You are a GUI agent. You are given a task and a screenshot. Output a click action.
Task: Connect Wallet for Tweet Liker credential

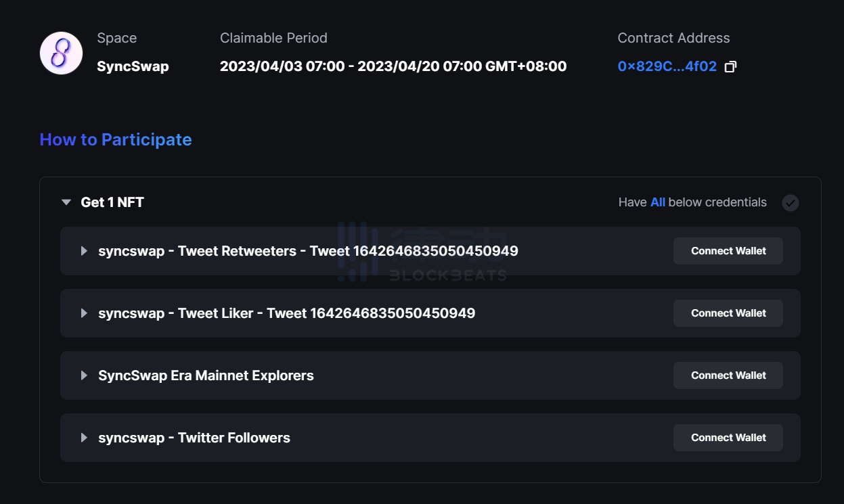(728, 313)
